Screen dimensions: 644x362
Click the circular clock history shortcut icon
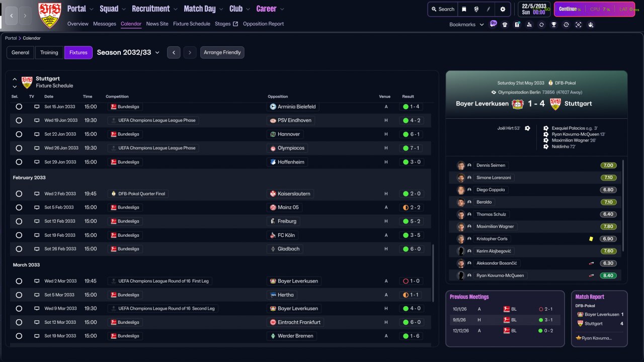[x=566, y=25]
